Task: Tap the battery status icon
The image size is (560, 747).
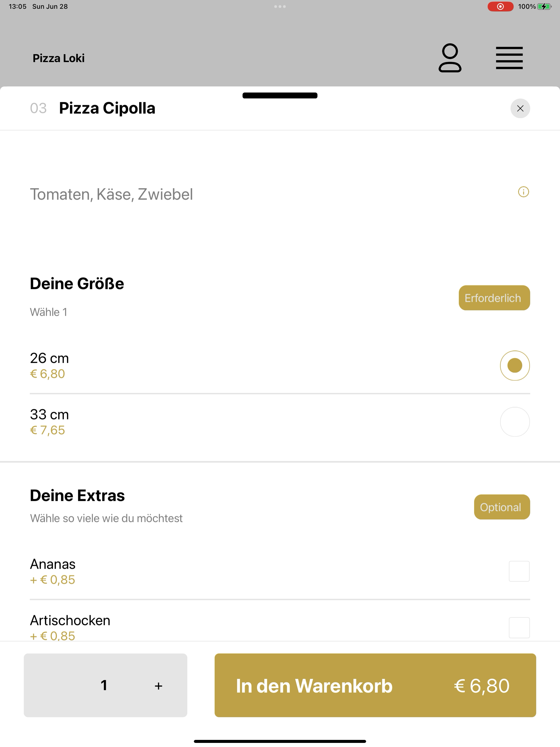Action: [544, 6]
